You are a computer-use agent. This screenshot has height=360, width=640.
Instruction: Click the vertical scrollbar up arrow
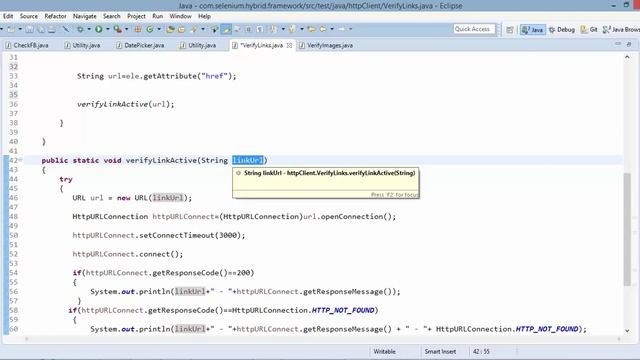[627, 57]
